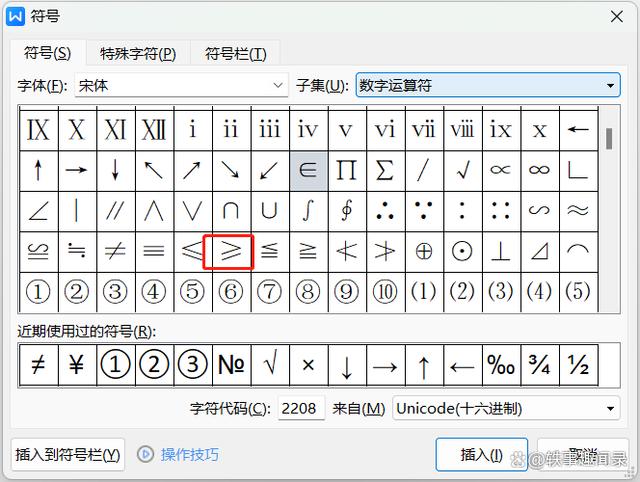
Task: Pick the intersection symbol ∩
Action: point(231,211)
